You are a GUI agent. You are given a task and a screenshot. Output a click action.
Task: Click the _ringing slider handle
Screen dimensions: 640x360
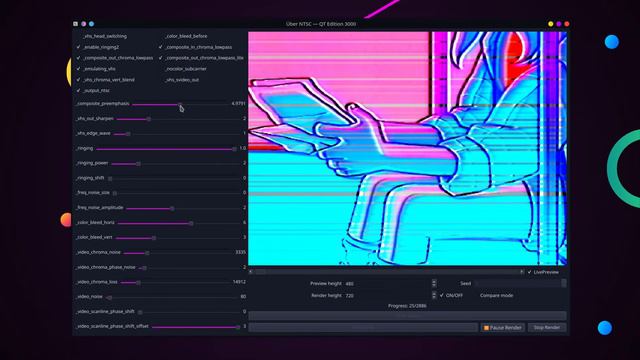[x=234, y=149]
